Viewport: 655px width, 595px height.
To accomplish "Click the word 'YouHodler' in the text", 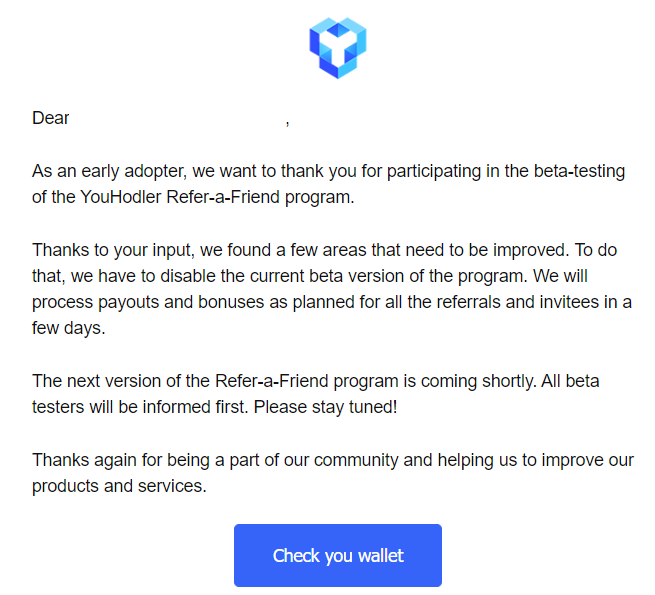I will tap(121, 197).
